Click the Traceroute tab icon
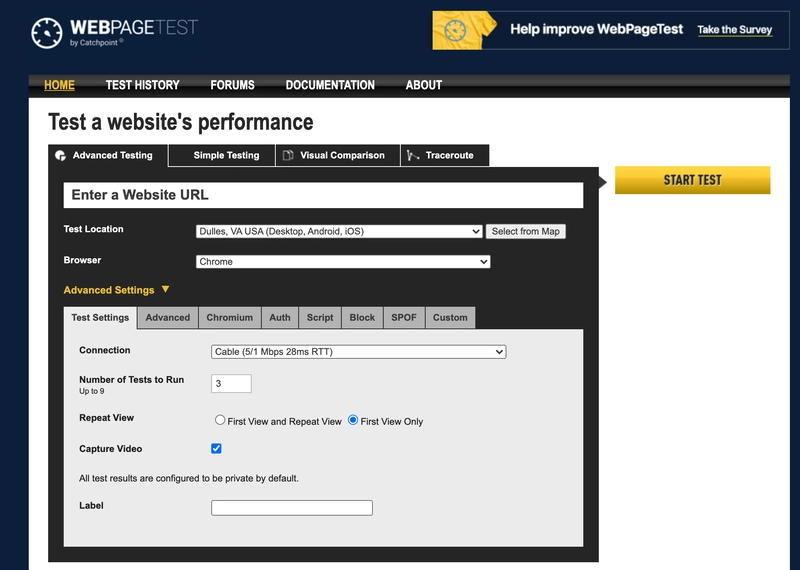 (x=413, y=155)
